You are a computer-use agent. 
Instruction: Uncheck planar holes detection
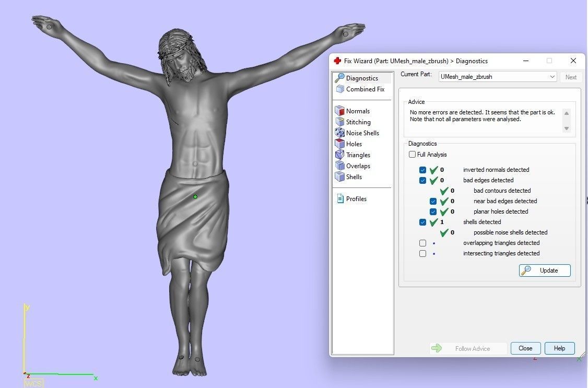(433, 212)
